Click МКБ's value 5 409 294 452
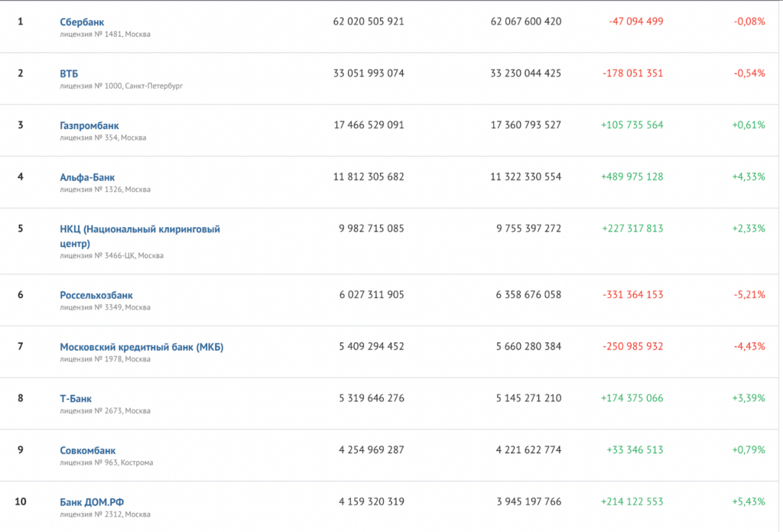 [x=372, y=346]
